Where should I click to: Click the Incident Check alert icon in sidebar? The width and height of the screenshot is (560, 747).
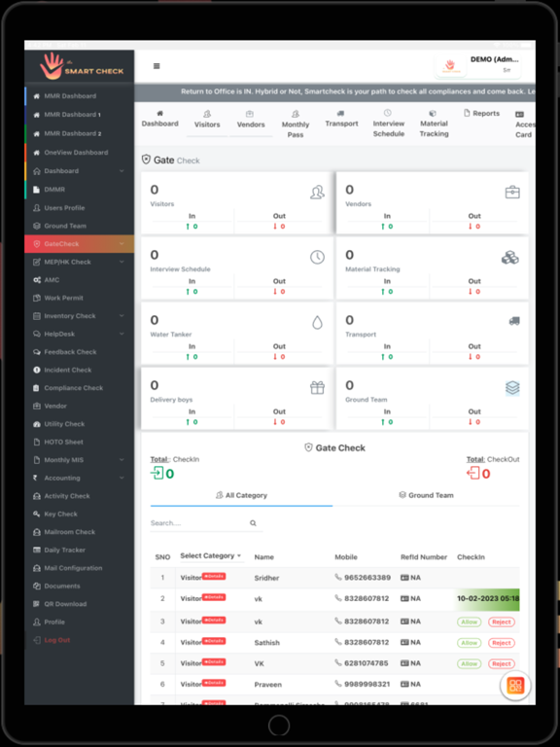point(37,371)
